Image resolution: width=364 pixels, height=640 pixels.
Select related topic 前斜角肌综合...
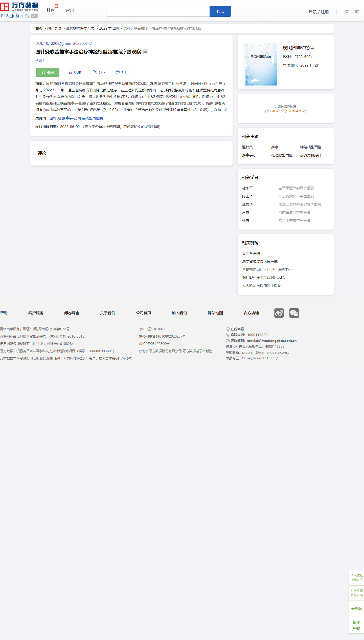tap(312, 155)
